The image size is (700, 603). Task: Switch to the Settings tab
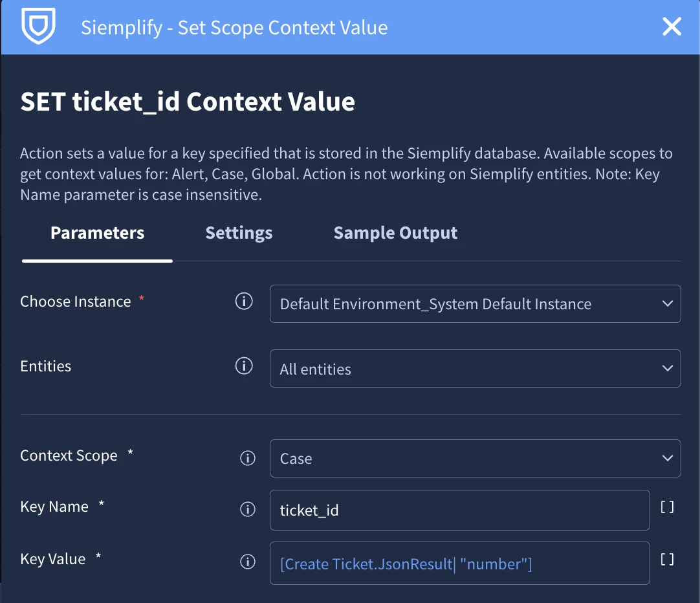[239, 233]
